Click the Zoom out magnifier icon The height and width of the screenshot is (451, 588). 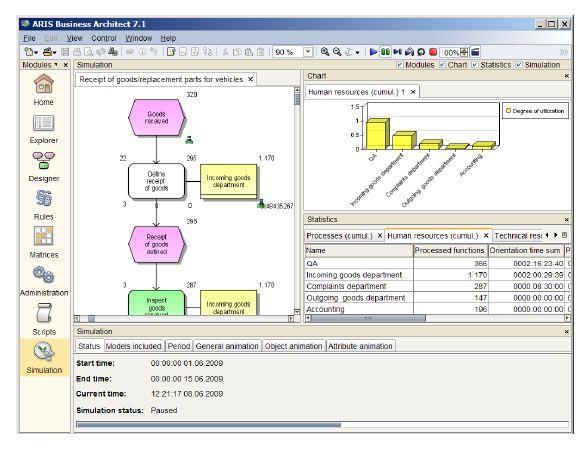point(337,52)
